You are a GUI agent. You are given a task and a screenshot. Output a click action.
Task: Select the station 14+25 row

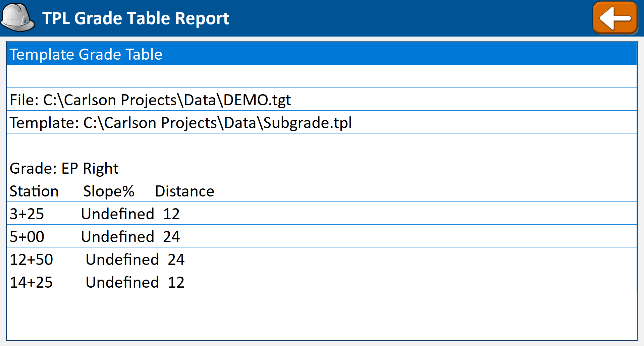click(322, 282)
